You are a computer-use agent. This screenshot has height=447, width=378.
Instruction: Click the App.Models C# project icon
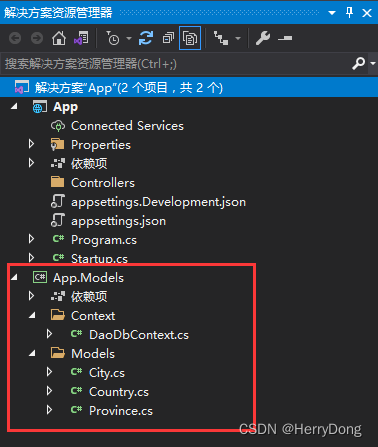40,277
